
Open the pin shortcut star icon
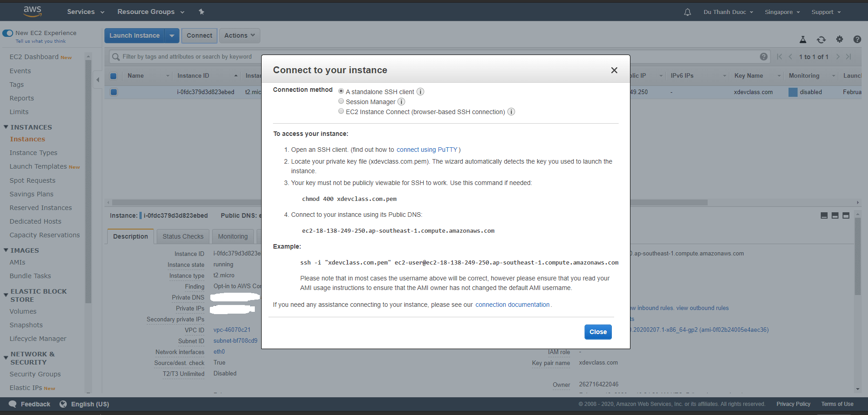click(x=201, y=12)
